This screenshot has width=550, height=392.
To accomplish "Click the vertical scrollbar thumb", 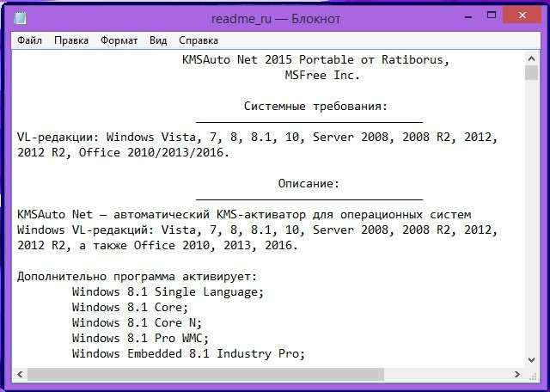I will pyautogui.click(x=531, y=73).
